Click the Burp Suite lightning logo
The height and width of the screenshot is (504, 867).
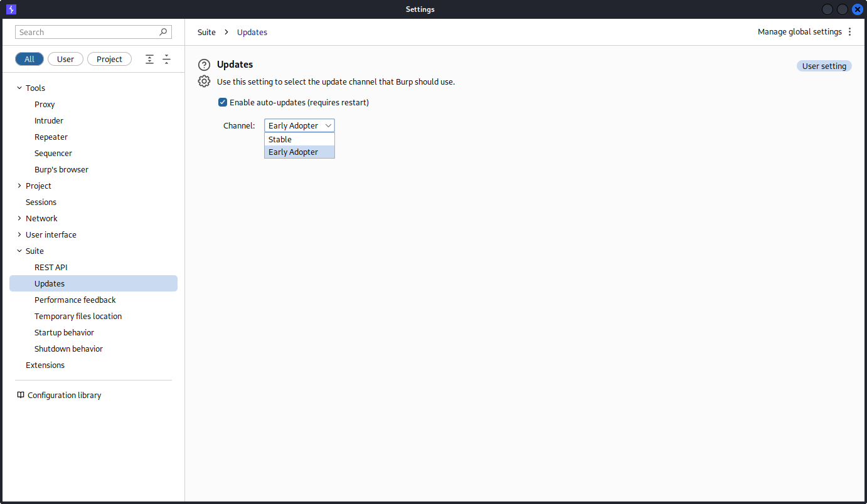tap(11, 9)
